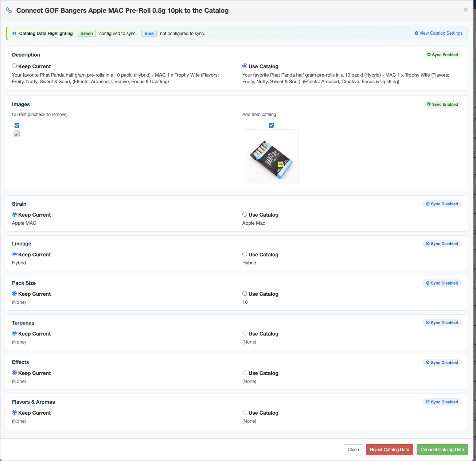Viewport: 476px width, 461px height.
Task: Uncheck the add from catalog image checkbox
Action: pos(271,125)
